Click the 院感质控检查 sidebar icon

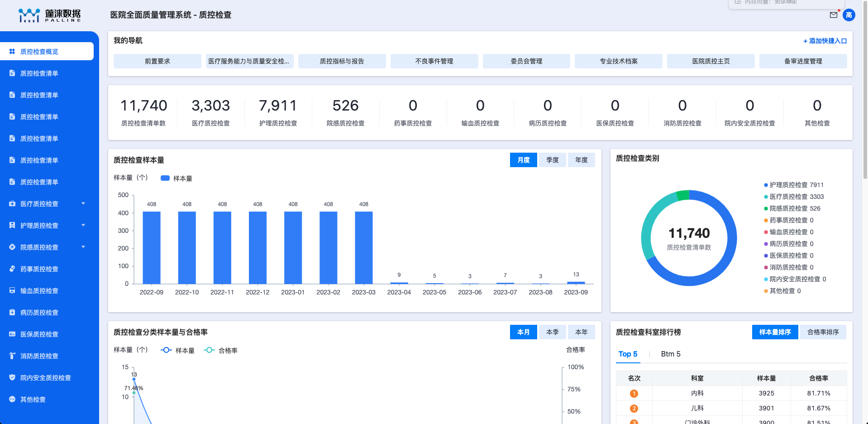pyautogui.click(x=12, y=247)
